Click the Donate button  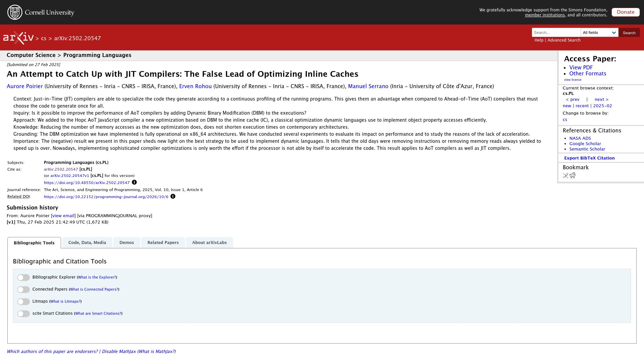[626, 12]
